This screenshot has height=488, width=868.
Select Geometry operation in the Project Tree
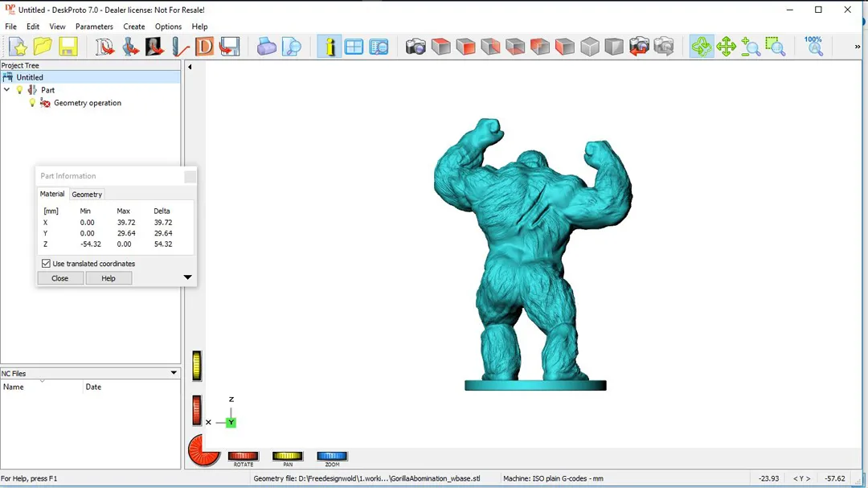(88, 102)
